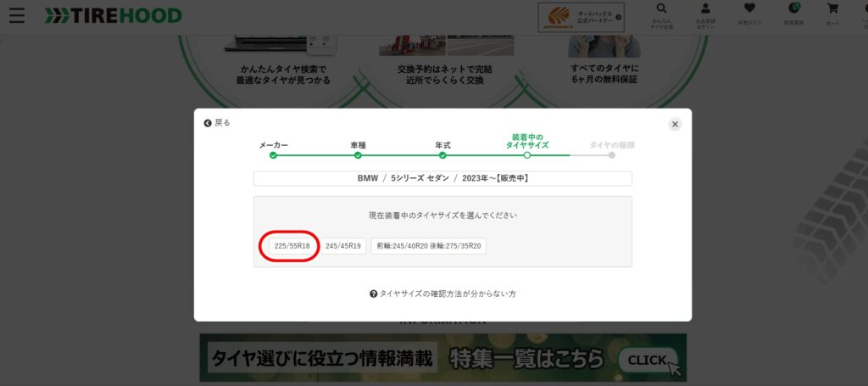Click the Autobacs official partner banner
Viewport: 868px width, 386px height.
tap(581, 17)
